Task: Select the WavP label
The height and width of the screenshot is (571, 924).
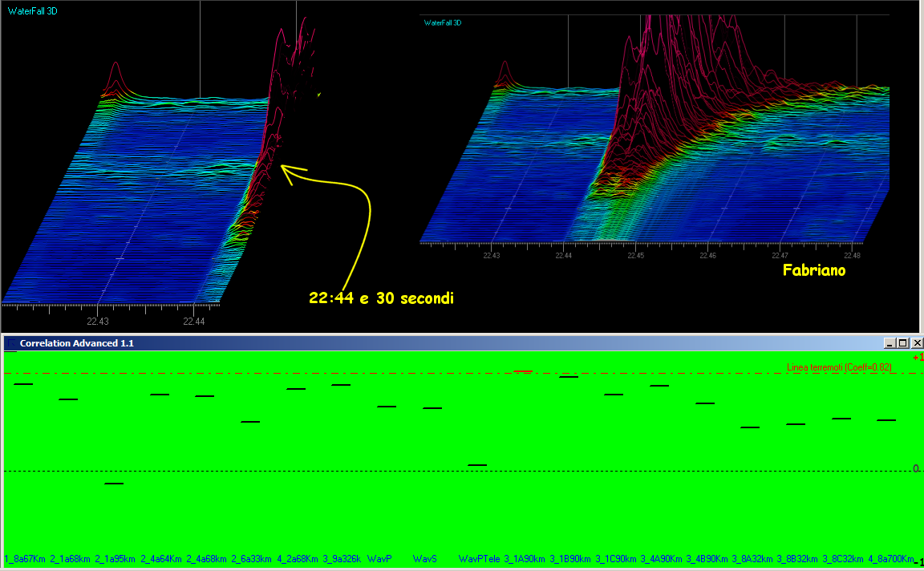Action: (x=379, y=558)
